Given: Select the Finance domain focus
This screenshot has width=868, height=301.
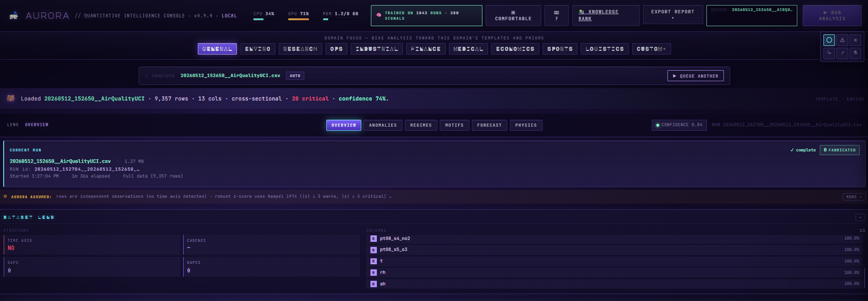Looking at the screenshot, I should 426,49.
